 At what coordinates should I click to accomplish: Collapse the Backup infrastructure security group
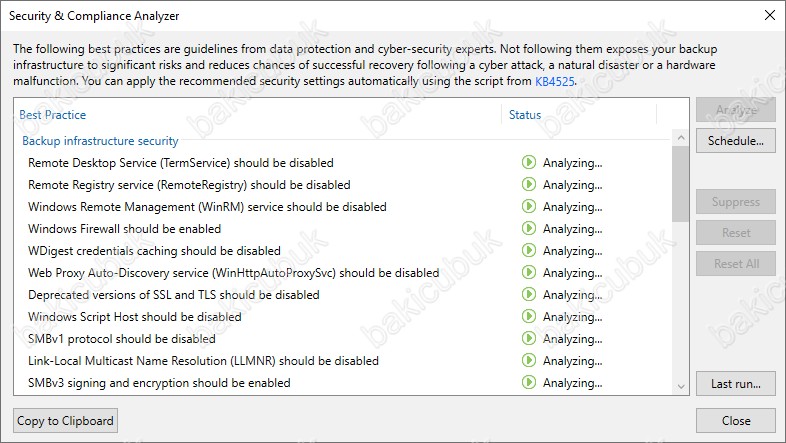click(100, 141)
